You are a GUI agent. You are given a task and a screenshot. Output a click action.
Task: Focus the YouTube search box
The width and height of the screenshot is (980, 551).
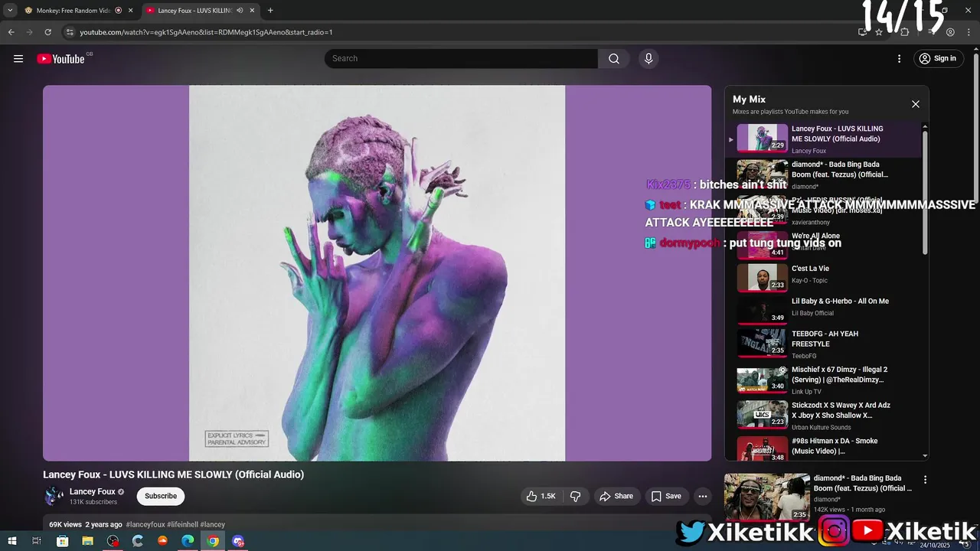[461, 59]
